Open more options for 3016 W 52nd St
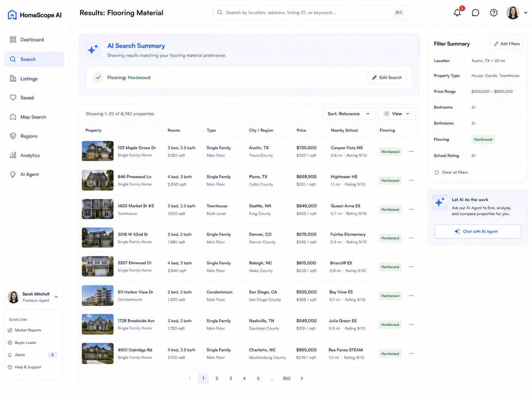532x399 pixels. 411,238
